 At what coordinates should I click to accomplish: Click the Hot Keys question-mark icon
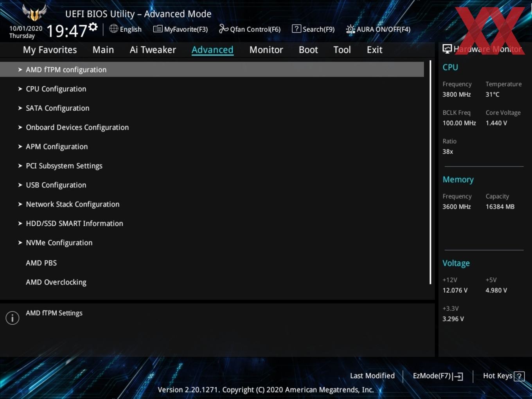(519, 376)
